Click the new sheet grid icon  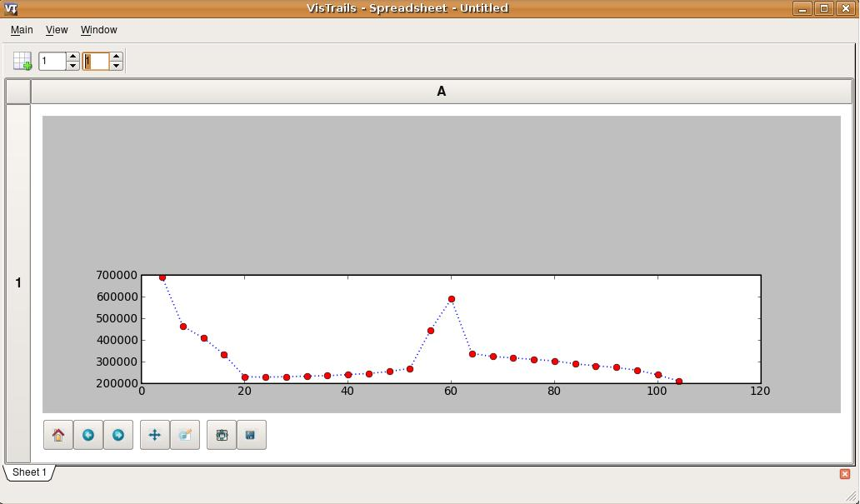coord(22,62)
